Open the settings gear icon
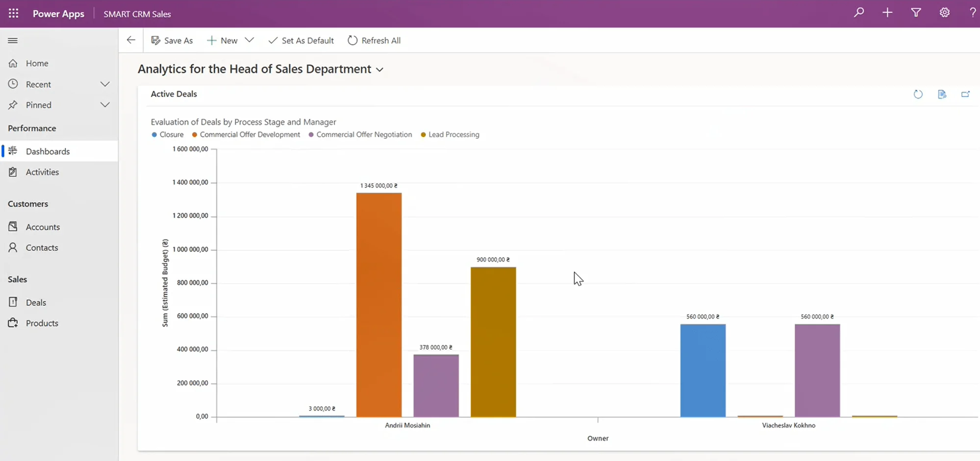The width and height of the screenshot is (980, 461). click(944, 13)
